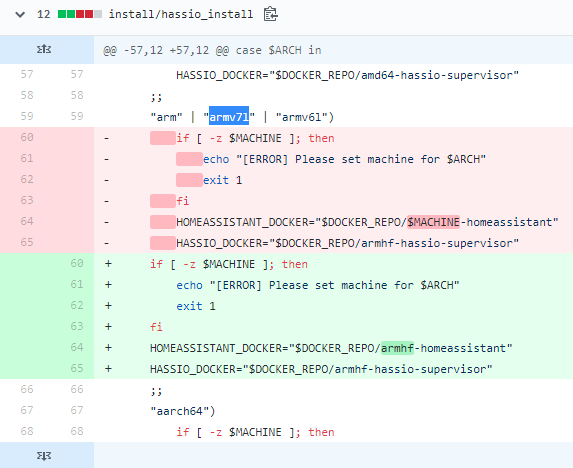Click added line 'exit 1' on line 62
This screenshot has width=573, height=468.
pyautogui.click(x=196, y=306)
